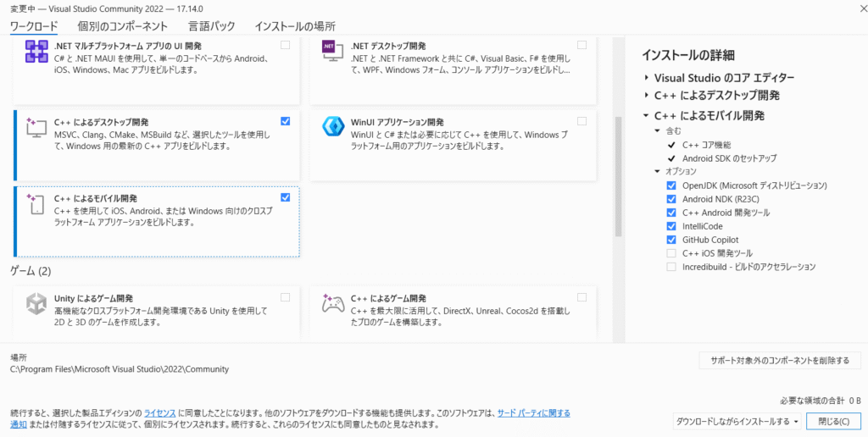Click the C++ mobile development phone icon

(37, 205)
